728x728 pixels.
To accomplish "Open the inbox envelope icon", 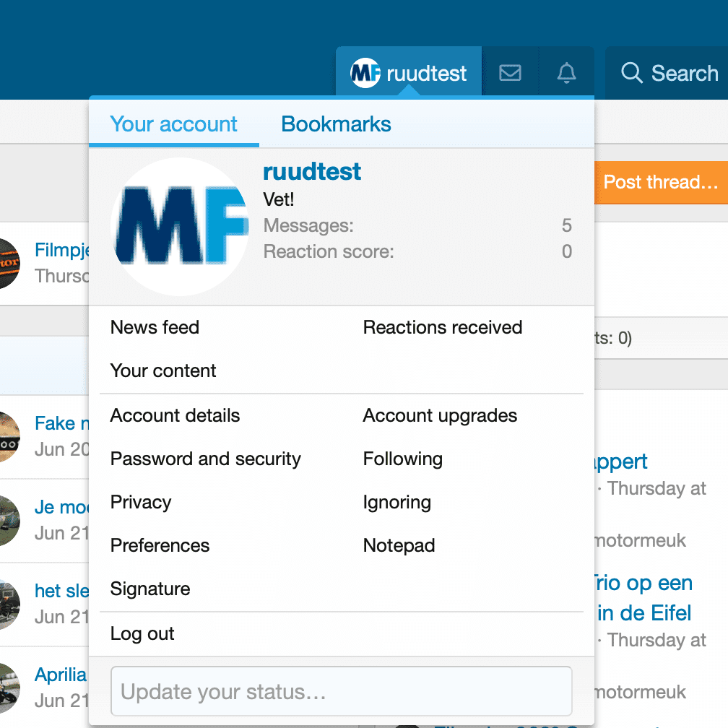I will 510,73.
